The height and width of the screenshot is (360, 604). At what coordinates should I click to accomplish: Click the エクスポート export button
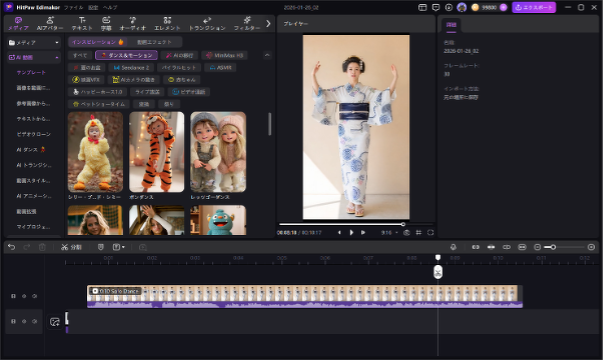534,7
